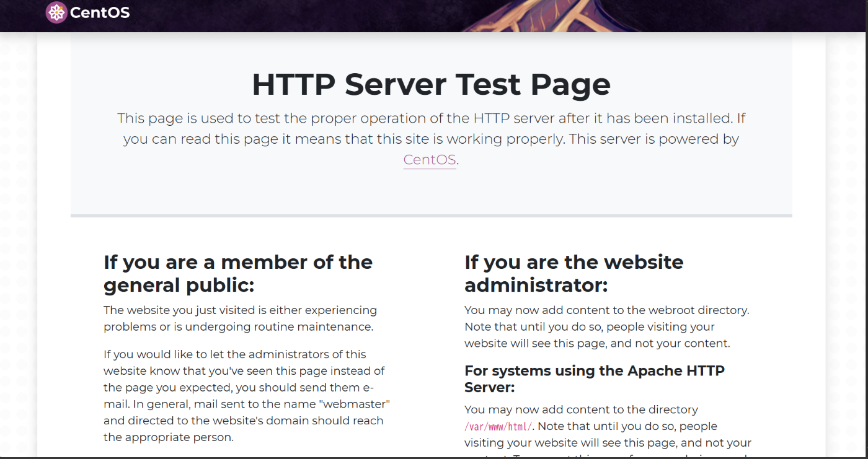868x459 pixels.
Task: Open the CentOS link in intro paragraph
Action: (x=430, y=160)
